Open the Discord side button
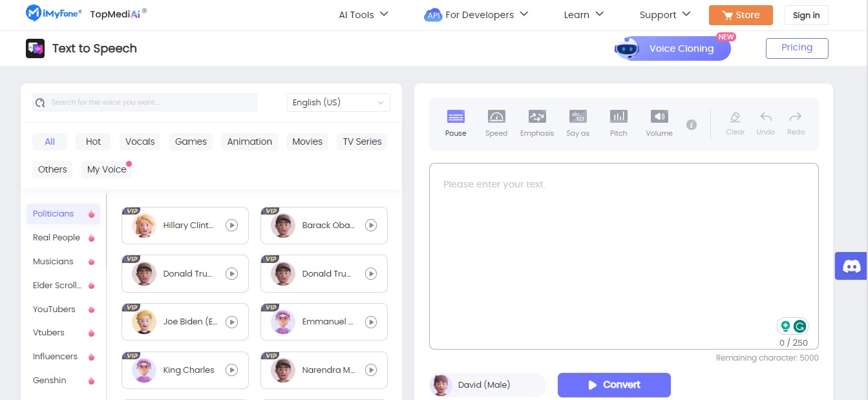868x400 pixels. 851,266
